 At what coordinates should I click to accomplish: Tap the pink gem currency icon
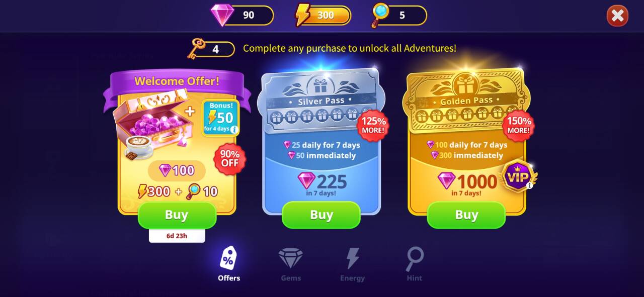coord(222,15)
